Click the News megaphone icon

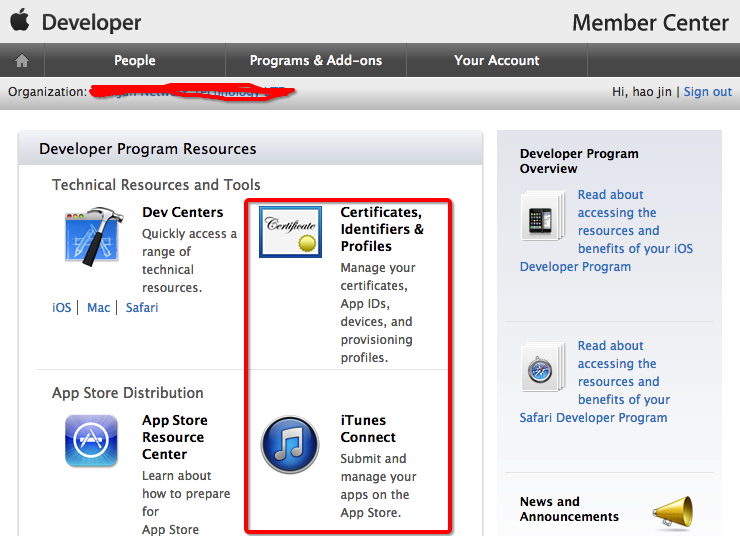(x=673, y=510)
